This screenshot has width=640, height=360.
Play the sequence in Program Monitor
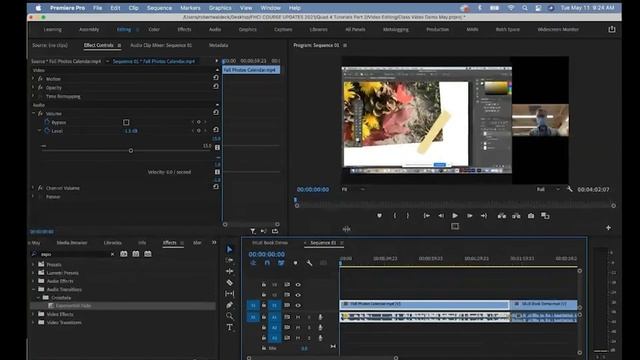(x=455, y=216)
